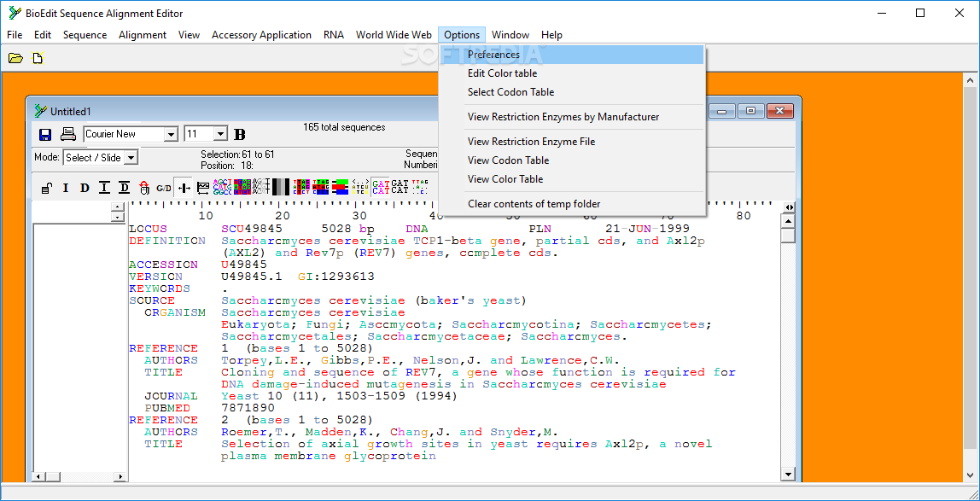
Task: Print the Untitled1 alignment
Action: pyautogui.click(x=67, y=134)
